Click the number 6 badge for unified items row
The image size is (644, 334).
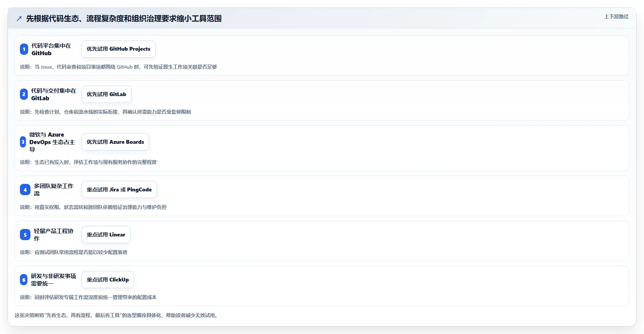[x=24, y=280]
